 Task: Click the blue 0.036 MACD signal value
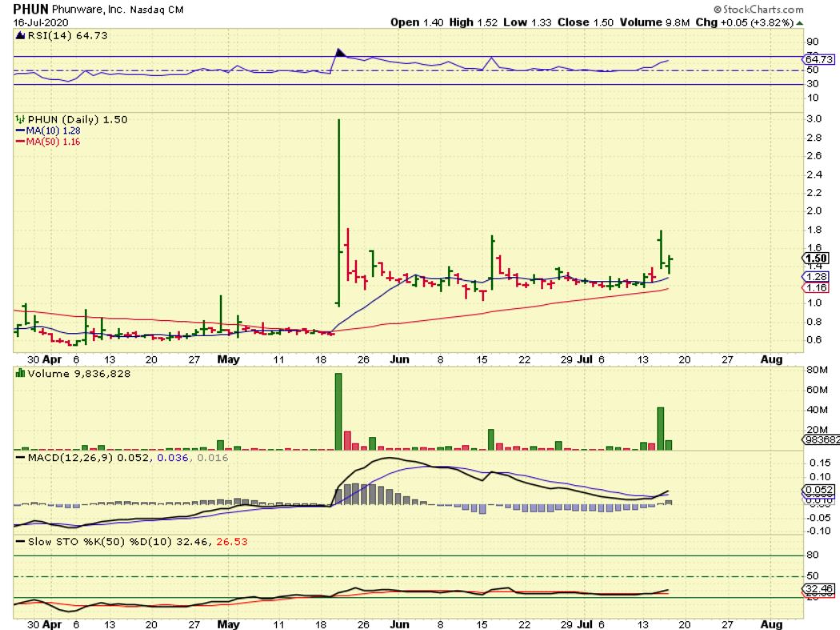coord(173,458)
